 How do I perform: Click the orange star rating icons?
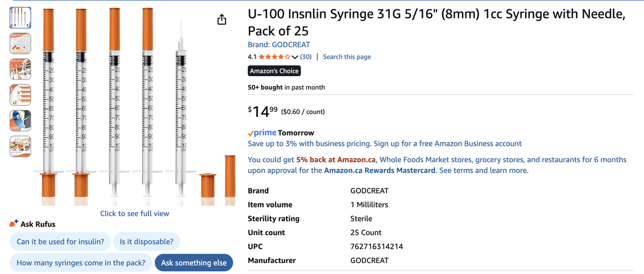274,57
